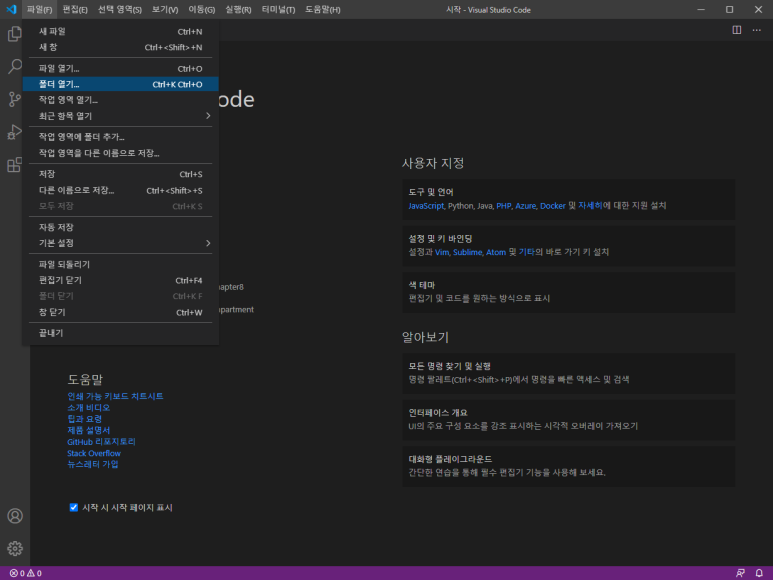Open the editor More Actions ellipsis
This screenshot has height=580, width=773.
(x=756, y=30)
